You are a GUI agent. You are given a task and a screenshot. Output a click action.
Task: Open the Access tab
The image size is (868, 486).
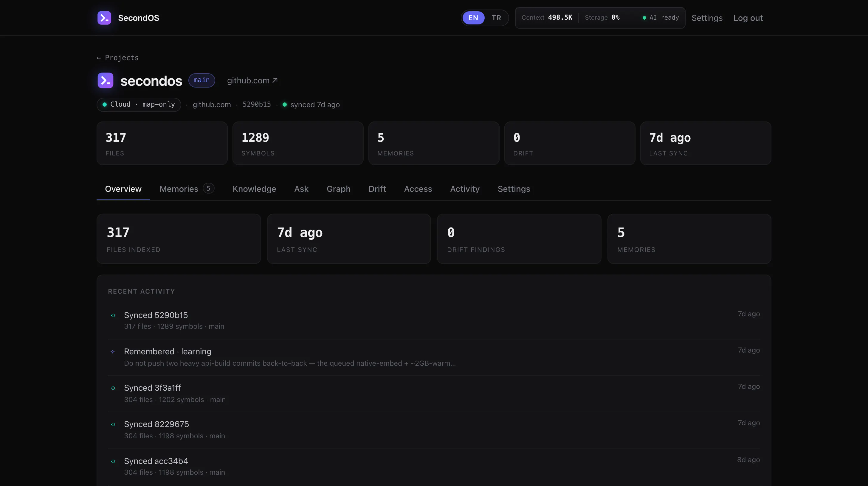click(418, 189)
